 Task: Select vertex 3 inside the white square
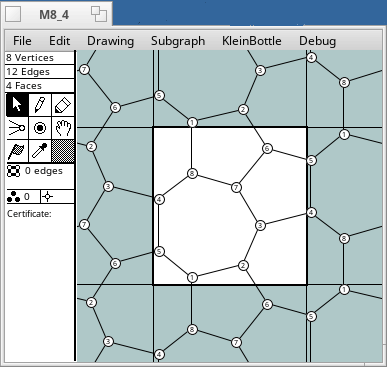coord(260,225)
